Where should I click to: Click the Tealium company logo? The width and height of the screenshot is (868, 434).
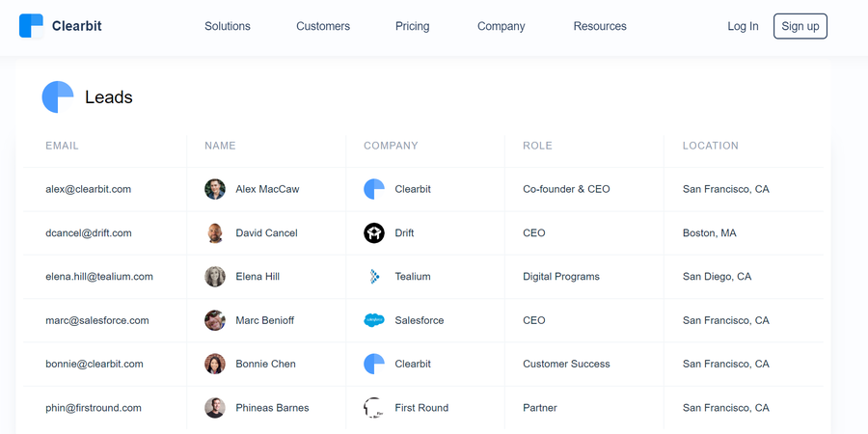pyautogui.click(x=374, y=276)
